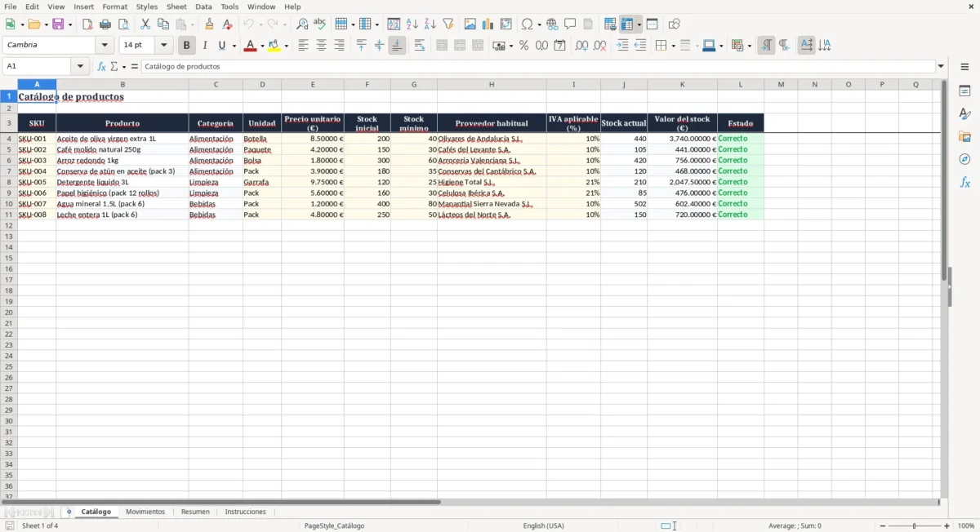Viewport: 980px width, 532px height.
Task: Click the Print icon
Action: point(105,24)
